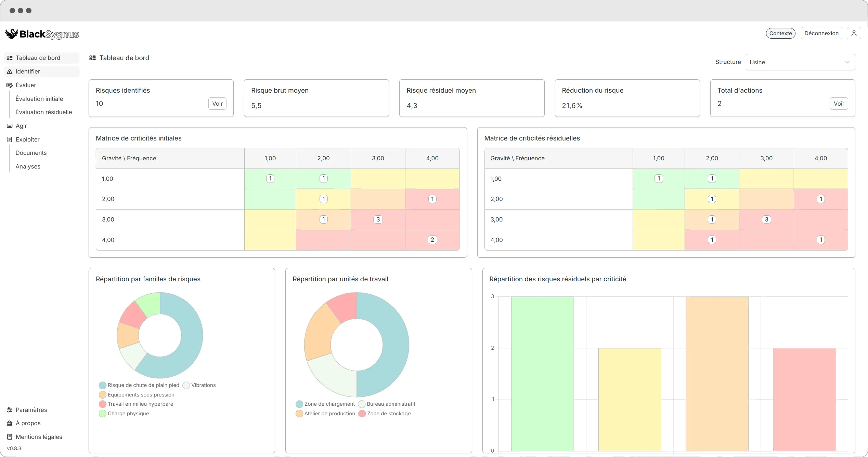Click badge 3 in residual matrix
Screen dimensions: 868x457
click(766, 219)
